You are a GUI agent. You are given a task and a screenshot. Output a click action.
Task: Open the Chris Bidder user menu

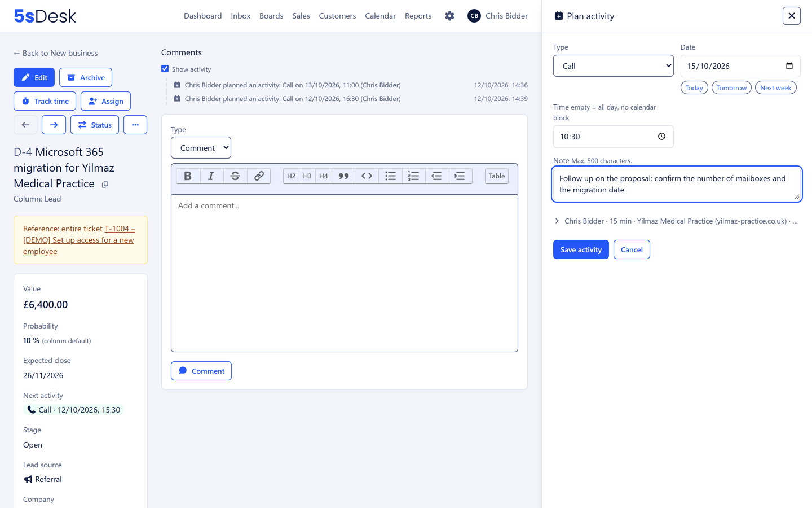[498, 16]
